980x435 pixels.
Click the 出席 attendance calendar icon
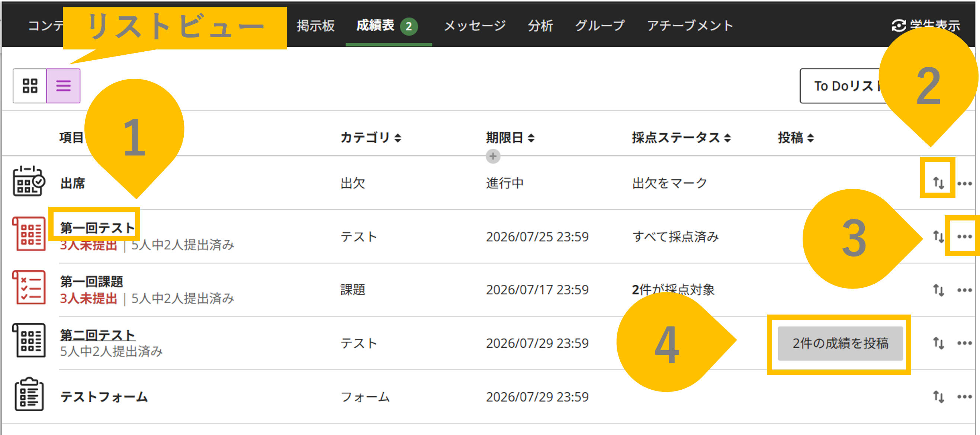pyautogui.click(x=29, y=181)
